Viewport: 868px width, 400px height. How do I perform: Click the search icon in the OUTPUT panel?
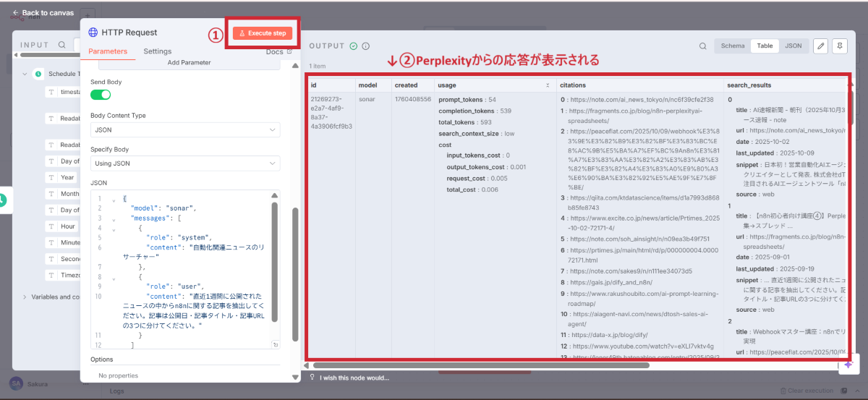702,46
